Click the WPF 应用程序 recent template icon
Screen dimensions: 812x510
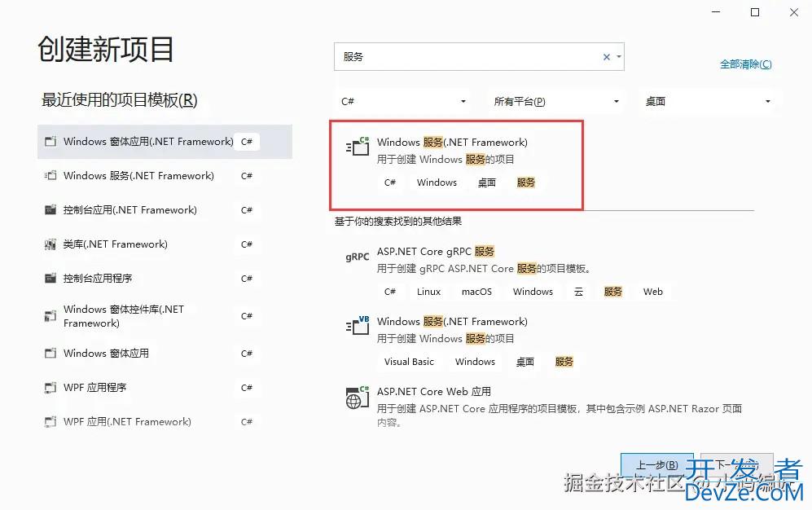pos(50,387)
